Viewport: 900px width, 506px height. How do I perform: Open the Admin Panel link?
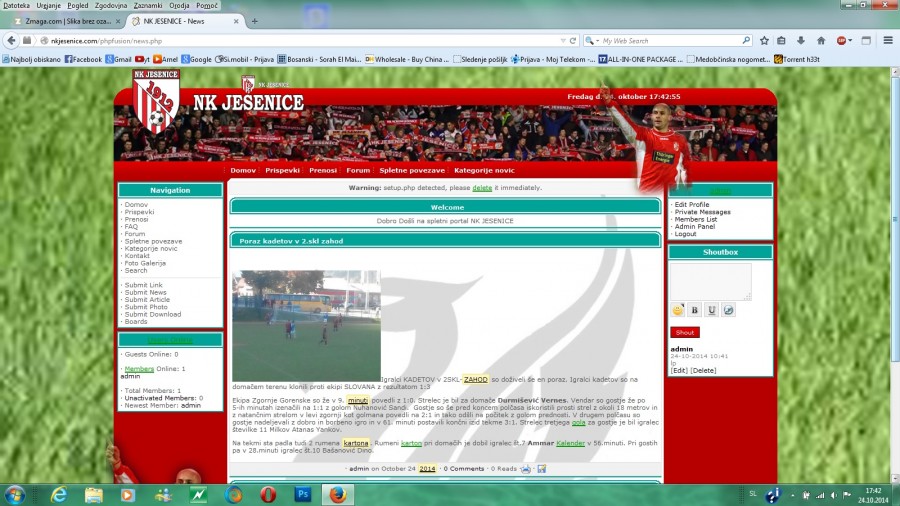(694, 226)
